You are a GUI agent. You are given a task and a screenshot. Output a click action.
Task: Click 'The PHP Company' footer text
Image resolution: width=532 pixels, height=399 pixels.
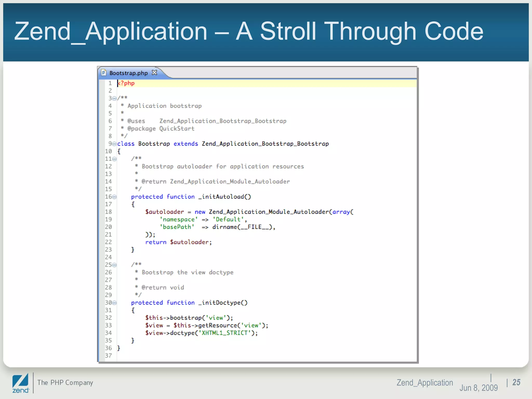[65, 383]
